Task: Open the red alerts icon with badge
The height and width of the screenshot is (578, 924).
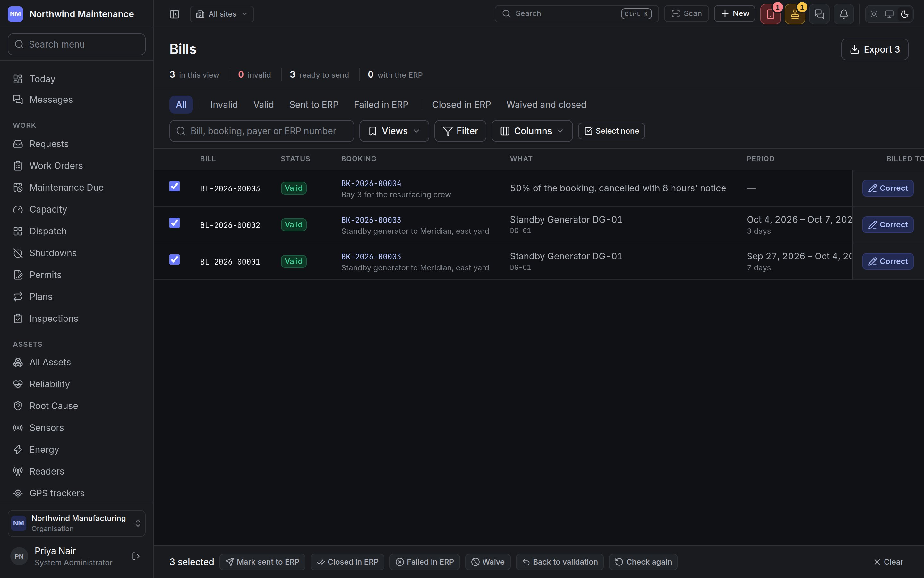Action: click(x=770, y=14)
